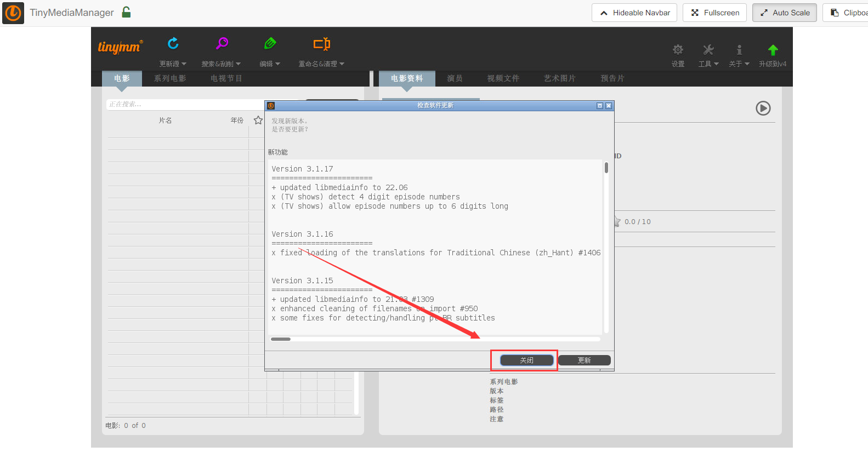The height and width of the screenshot is (469, 868).
Task: Toggle the star column header in movie list
Action: (x=258, y=120)
